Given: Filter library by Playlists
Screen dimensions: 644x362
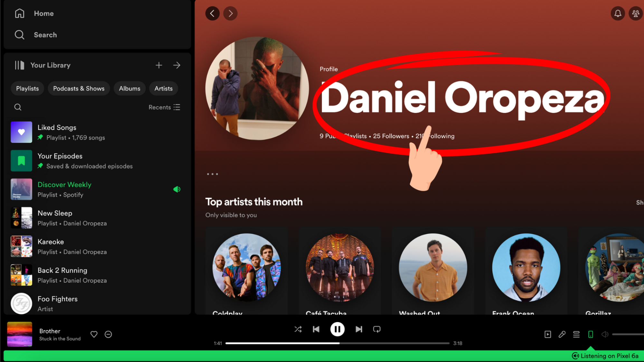Looking at the screenshot, I should pos(27,88).
